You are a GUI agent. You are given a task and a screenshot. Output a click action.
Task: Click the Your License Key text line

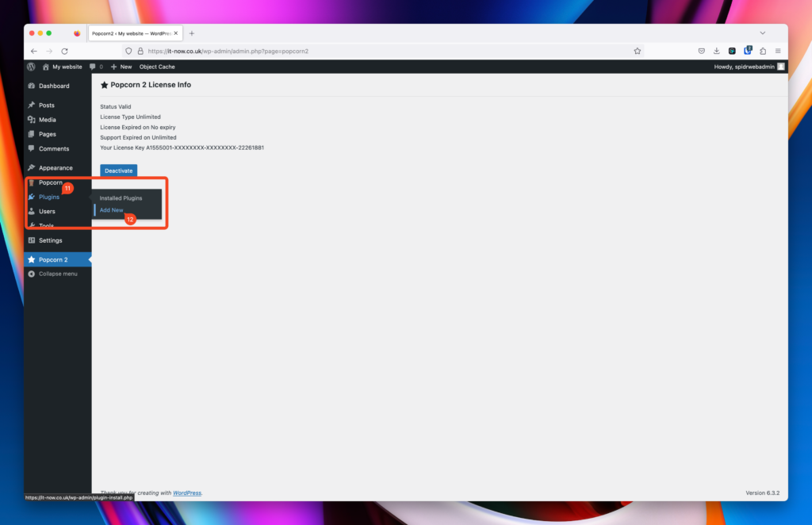[x=182, y=148]
